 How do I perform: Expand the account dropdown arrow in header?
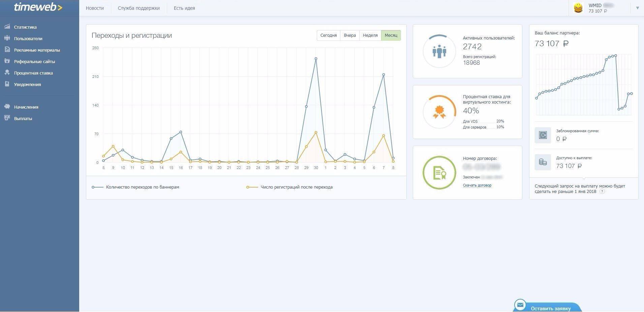637,8
